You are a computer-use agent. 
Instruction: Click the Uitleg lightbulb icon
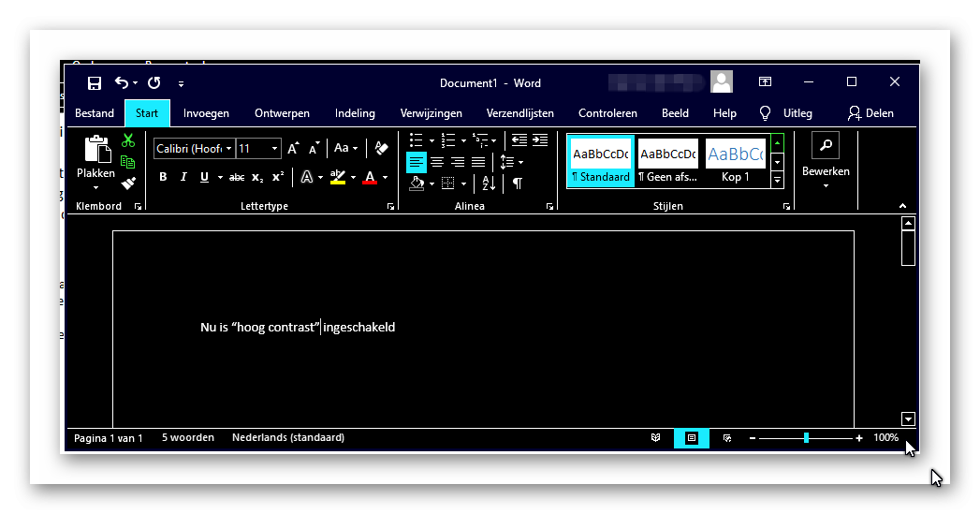coord(765,113)
